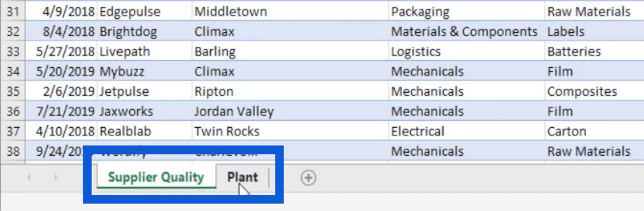The height and width of the screenshot is (211, 644).
Task: Select row 34 header
Action: [x=12, y=72]
